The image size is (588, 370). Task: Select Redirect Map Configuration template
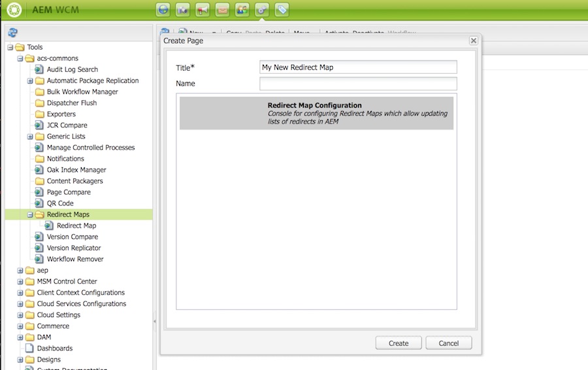316,113
